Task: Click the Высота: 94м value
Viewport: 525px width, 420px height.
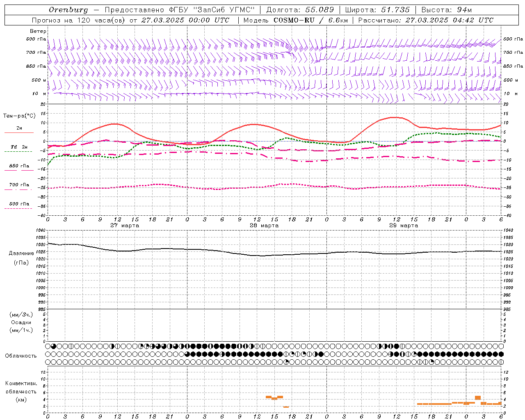Action: 447,10
